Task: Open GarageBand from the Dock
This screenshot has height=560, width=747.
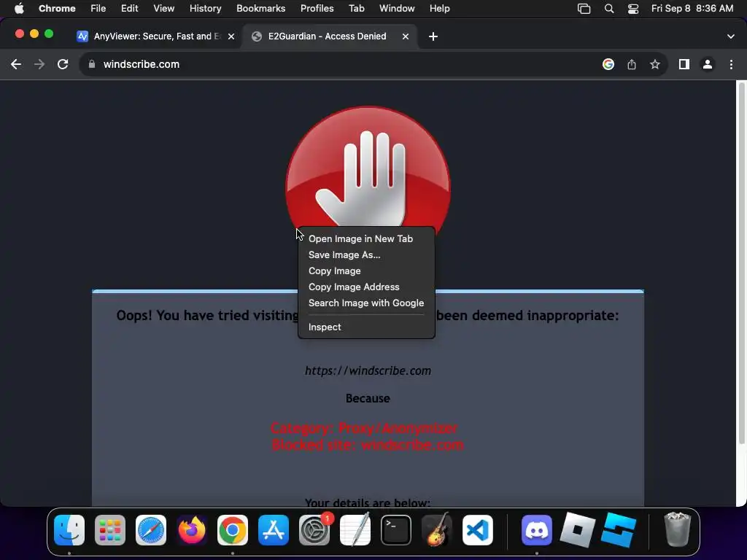Action: tap(437, 530)
